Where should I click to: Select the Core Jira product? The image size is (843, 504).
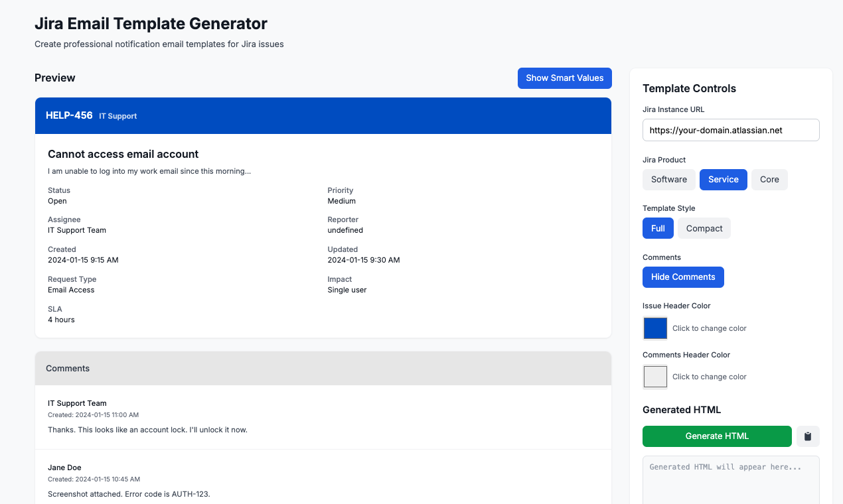769,180
